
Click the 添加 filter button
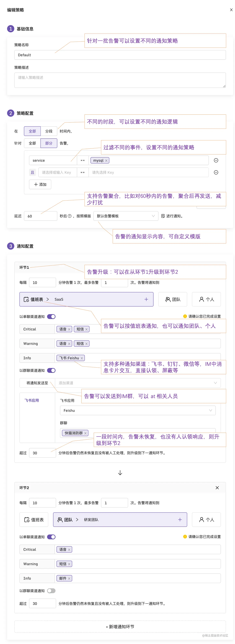coord(40,184)
